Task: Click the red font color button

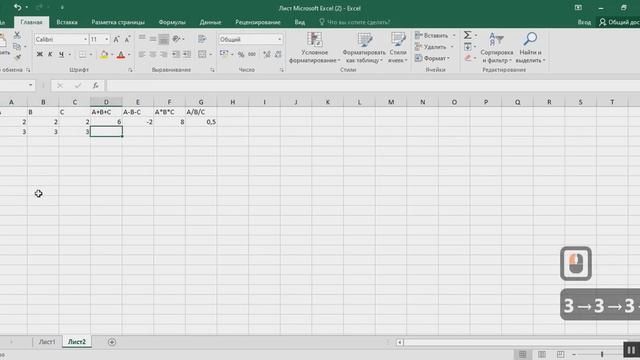Action: (x=121, y=54)
